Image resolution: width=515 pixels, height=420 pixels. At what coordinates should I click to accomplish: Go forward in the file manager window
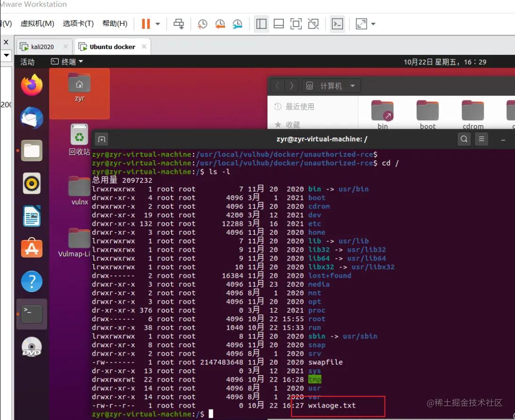[291, 86]
